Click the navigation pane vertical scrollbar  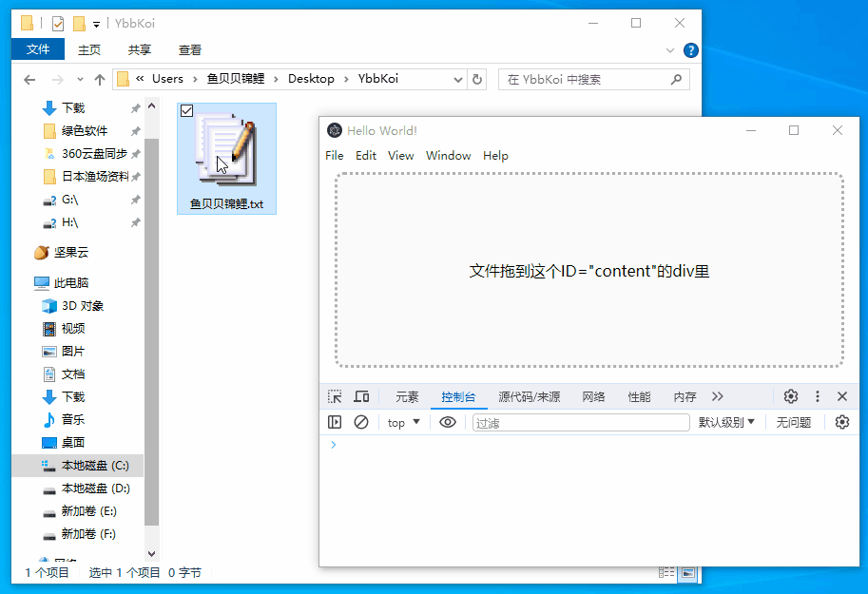click(x=151, y=333)
